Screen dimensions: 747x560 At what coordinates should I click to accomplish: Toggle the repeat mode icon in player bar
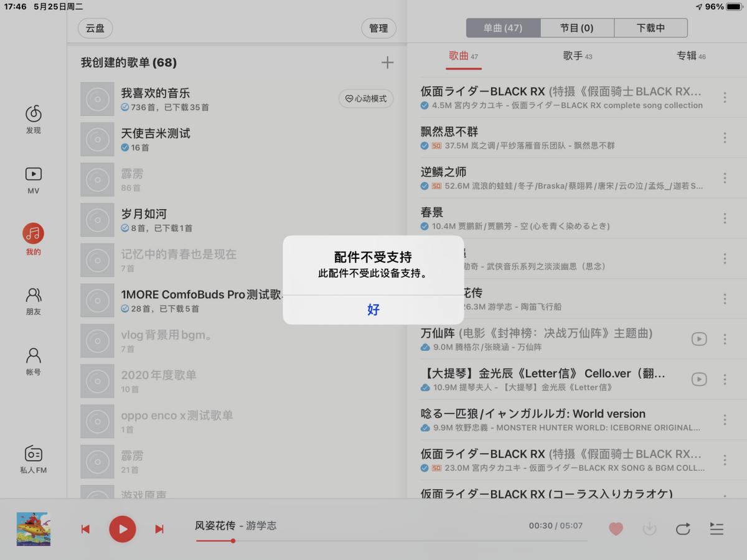point(682,529)
